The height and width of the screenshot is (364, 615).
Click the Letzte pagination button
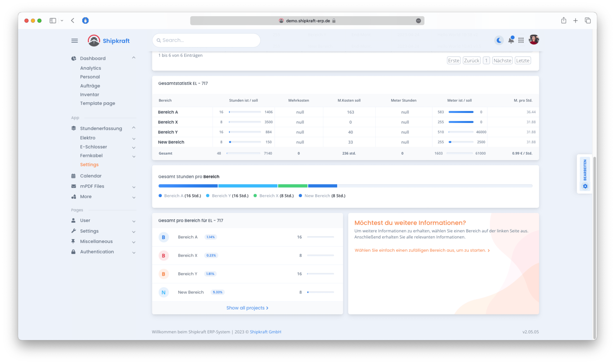[523, 60]
